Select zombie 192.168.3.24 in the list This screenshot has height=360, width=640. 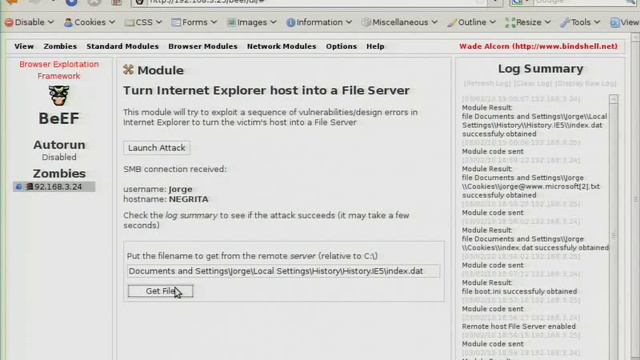tap(54, 187)
